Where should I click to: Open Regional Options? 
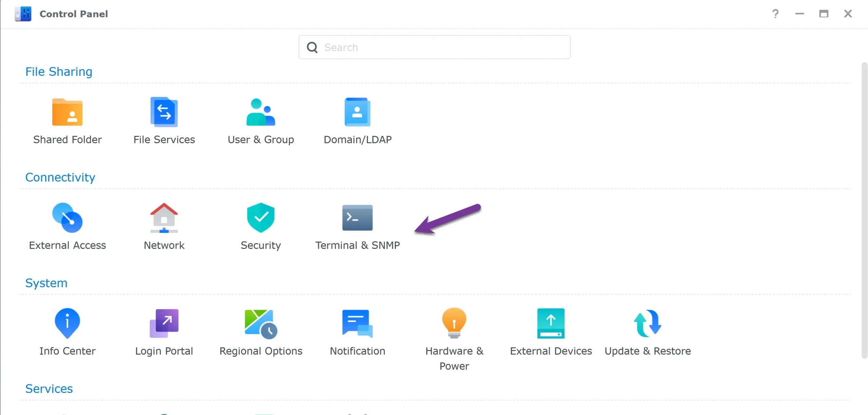260,324
